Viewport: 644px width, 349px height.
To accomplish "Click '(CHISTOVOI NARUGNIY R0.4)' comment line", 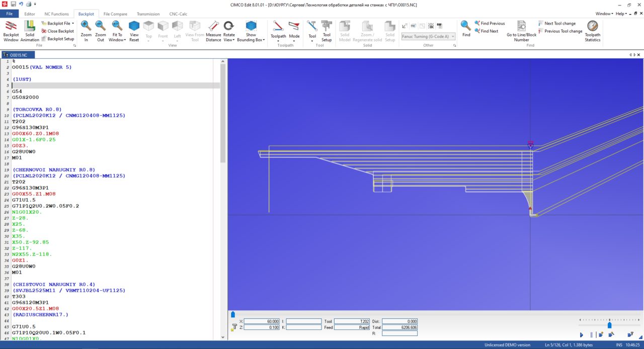I will 54,285.
